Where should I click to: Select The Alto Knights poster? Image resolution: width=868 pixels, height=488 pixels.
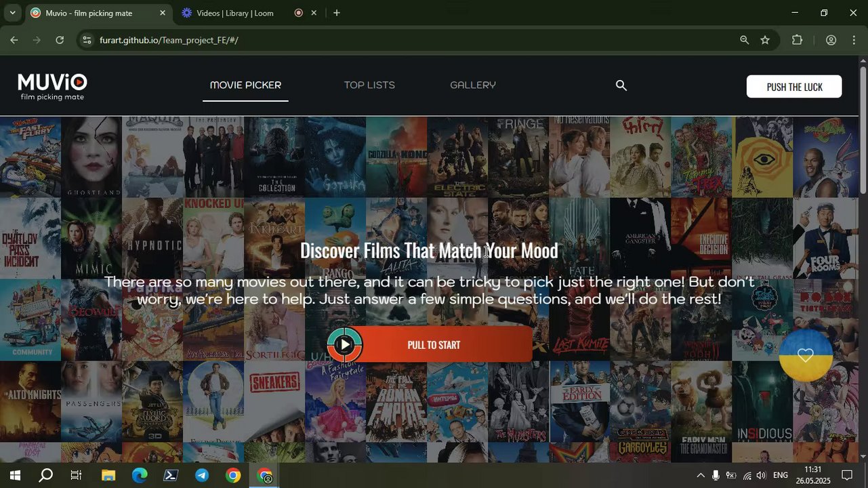(x=30, y=401)
